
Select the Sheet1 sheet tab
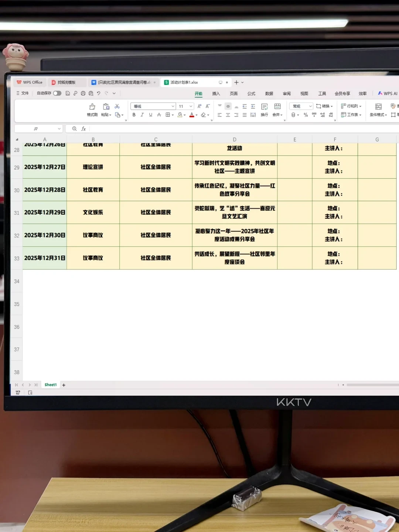tap(51, 385)
